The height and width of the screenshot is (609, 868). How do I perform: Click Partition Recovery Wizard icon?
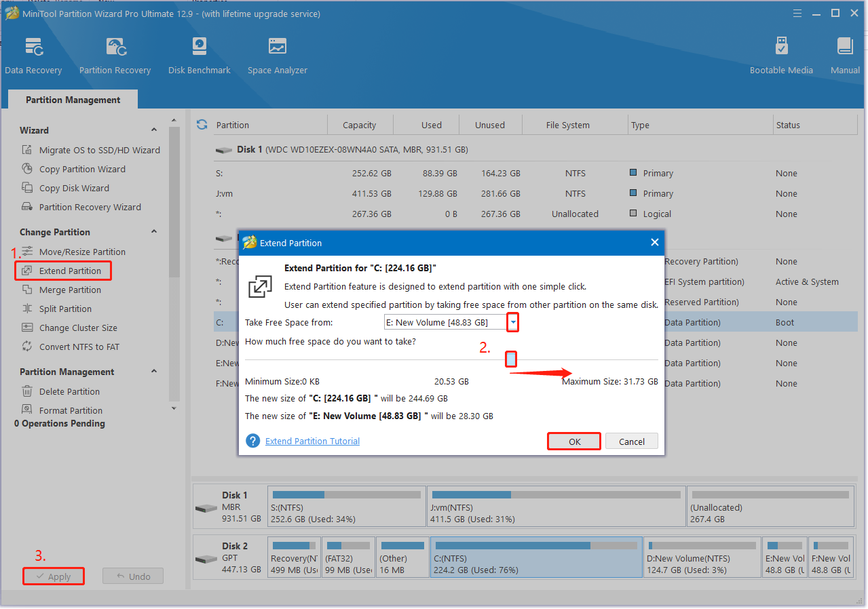(x=27, y=207)
